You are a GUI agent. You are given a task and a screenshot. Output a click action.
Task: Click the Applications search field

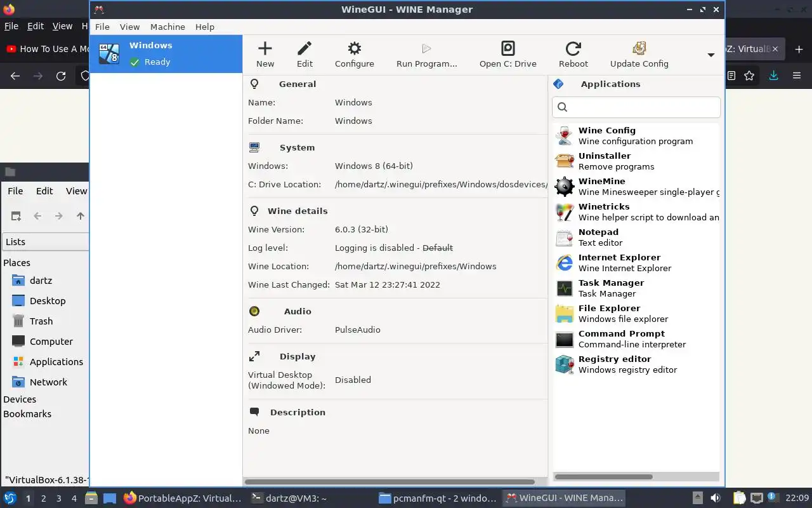tap(636, 107)
